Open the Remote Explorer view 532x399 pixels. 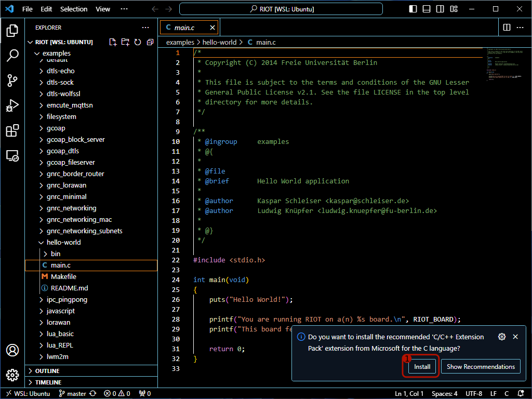pyautogui.click(x=12, y=156)
